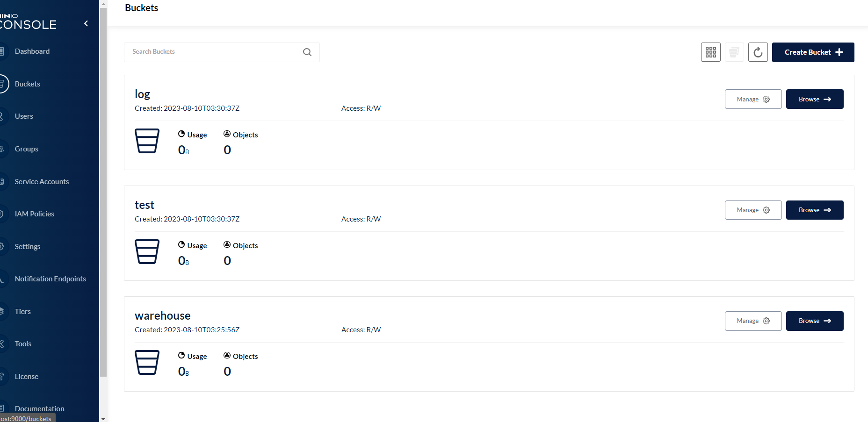Click the sidebar scrollbar down arrow
This screenshot has width=868, height=422.
pos(103,419)
